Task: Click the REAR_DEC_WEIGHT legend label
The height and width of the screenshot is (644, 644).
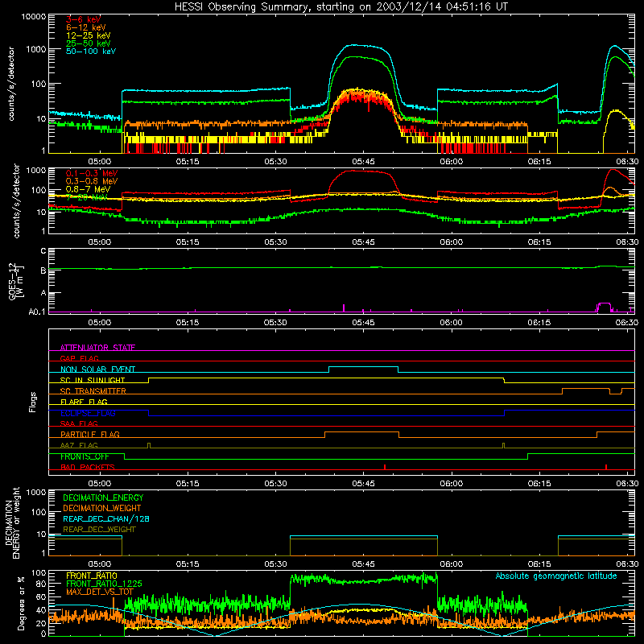Action: 99,530
